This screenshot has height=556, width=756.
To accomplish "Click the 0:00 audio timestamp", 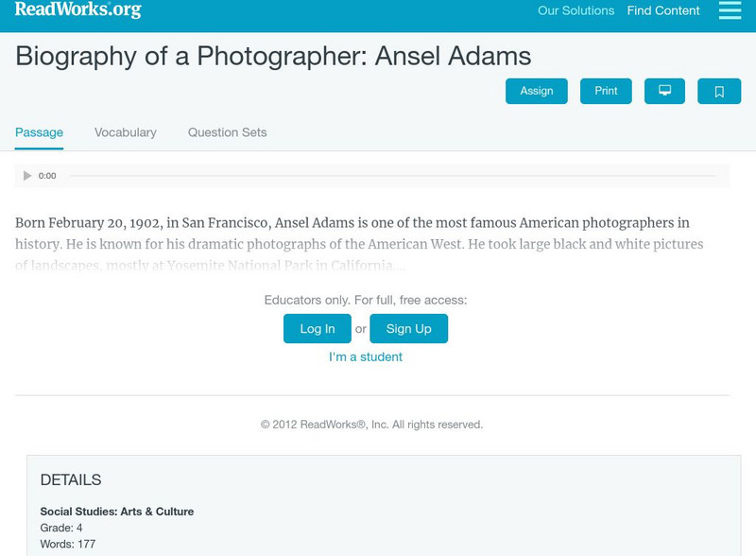I will (47, 175).
